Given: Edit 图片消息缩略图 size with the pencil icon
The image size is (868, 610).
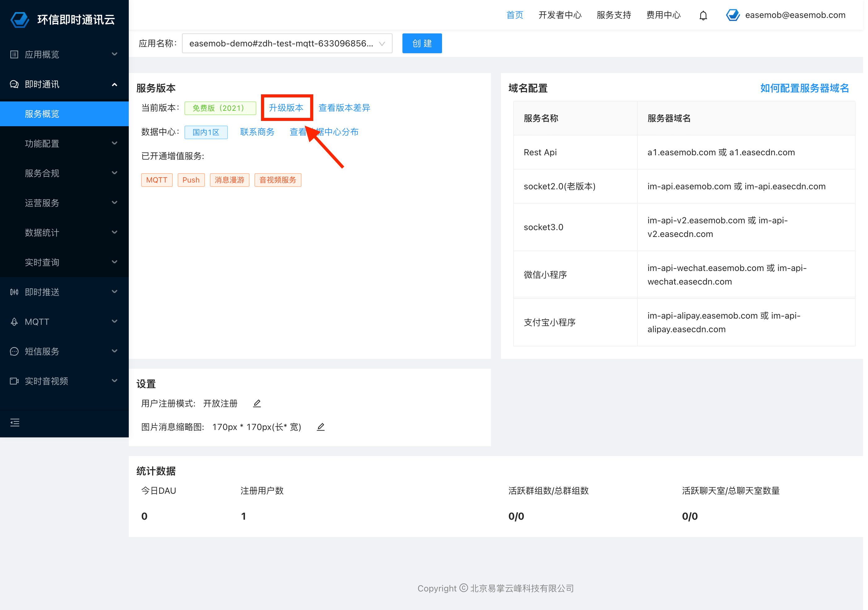Looking at the screenshot, I should point(321,427).
